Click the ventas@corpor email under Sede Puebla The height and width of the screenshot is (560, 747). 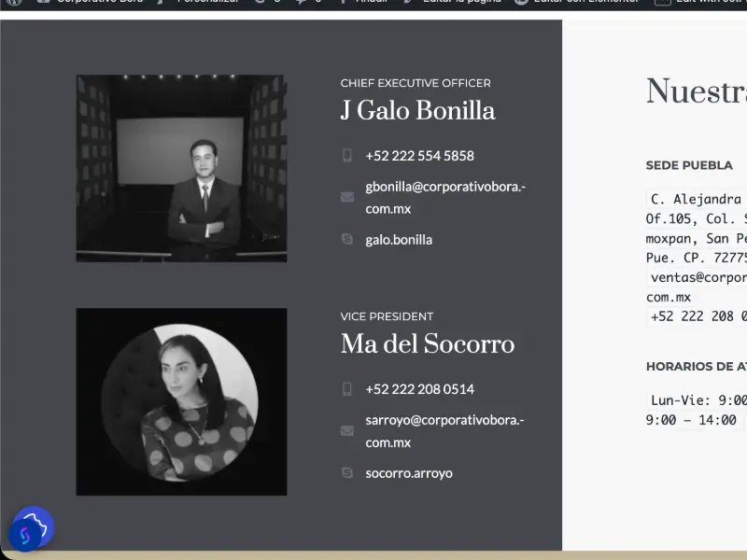pos(697,287)
